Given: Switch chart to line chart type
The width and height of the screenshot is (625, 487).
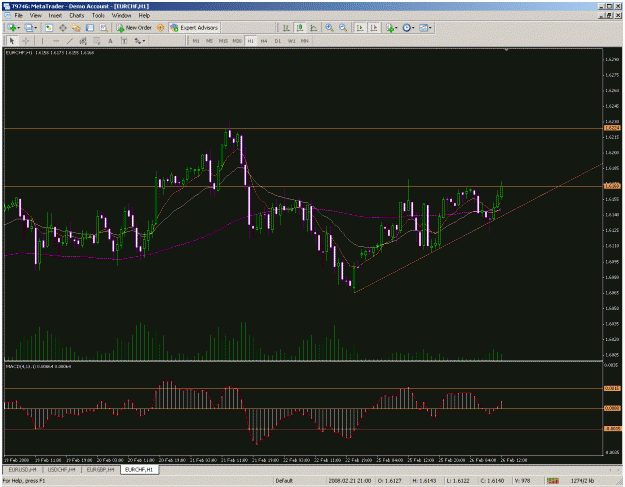Looking at the screenshot, I should tap(314, 28).
